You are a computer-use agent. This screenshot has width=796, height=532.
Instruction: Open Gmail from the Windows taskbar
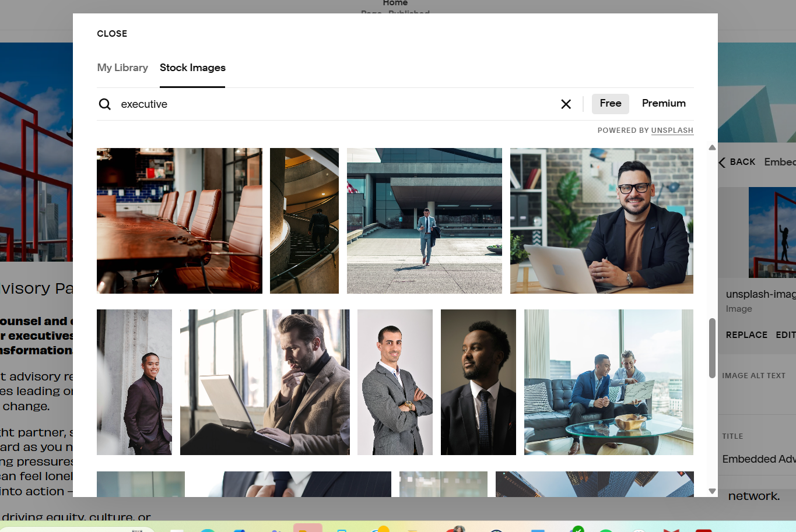pyautogui.click(x=672, y=529)
